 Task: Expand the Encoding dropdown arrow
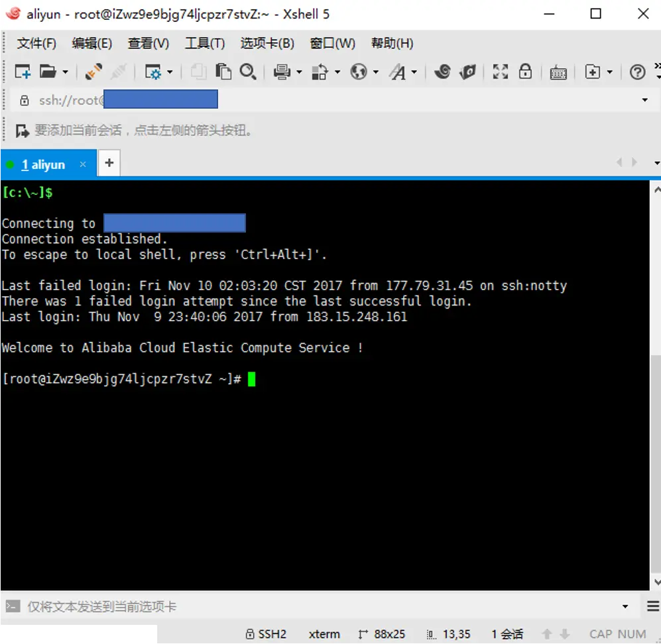click(x=376, y=72)
